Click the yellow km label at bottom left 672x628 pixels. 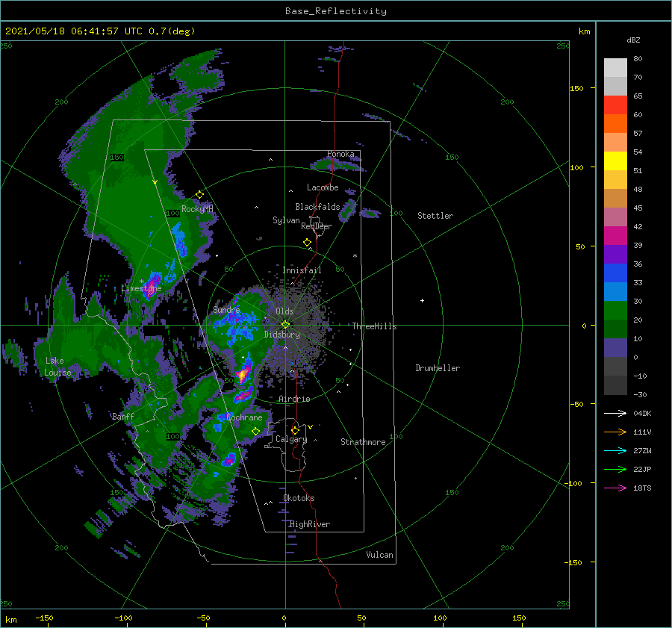10,620
